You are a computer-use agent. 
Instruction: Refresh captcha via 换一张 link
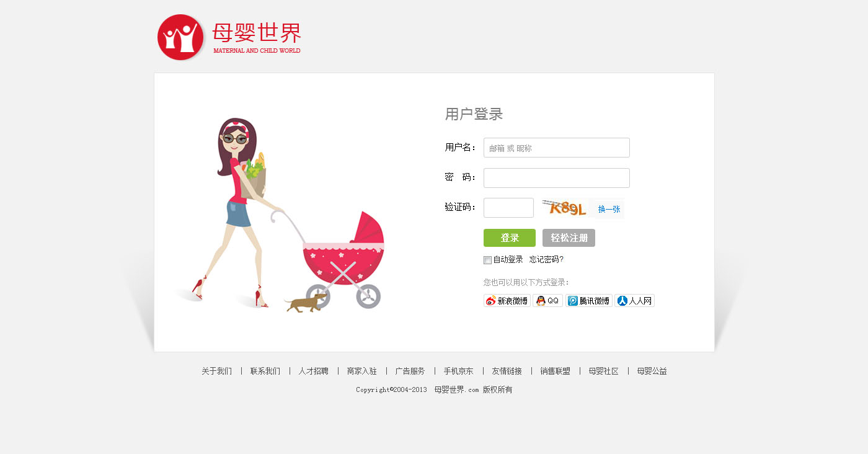pos(609,210)
